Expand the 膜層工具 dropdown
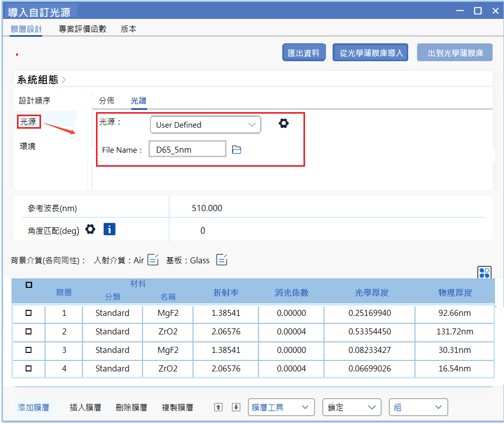The height and width of the screenshot is (424, 504). 281,407
